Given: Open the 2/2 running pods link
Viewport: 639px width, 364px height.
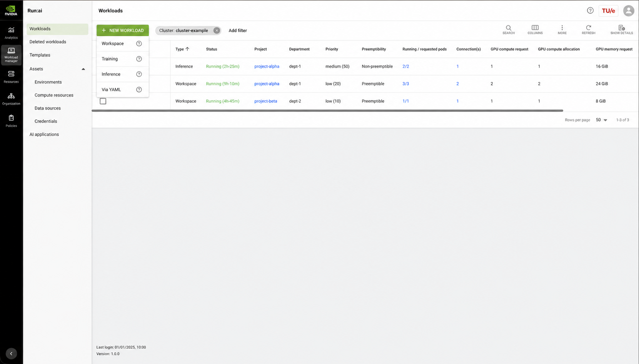Looking at the screenshot, I should [x=405, y=66].
